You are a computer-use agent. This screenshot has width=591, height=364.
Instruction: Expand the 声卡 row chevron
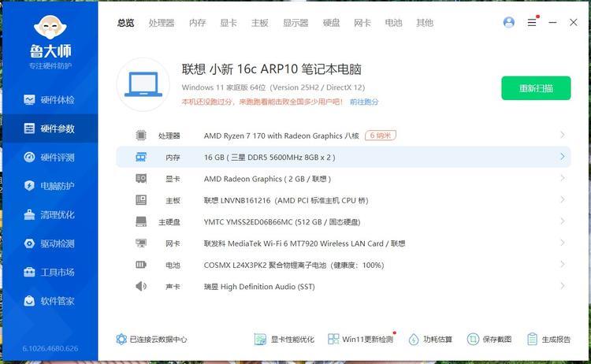pos(563,286)
